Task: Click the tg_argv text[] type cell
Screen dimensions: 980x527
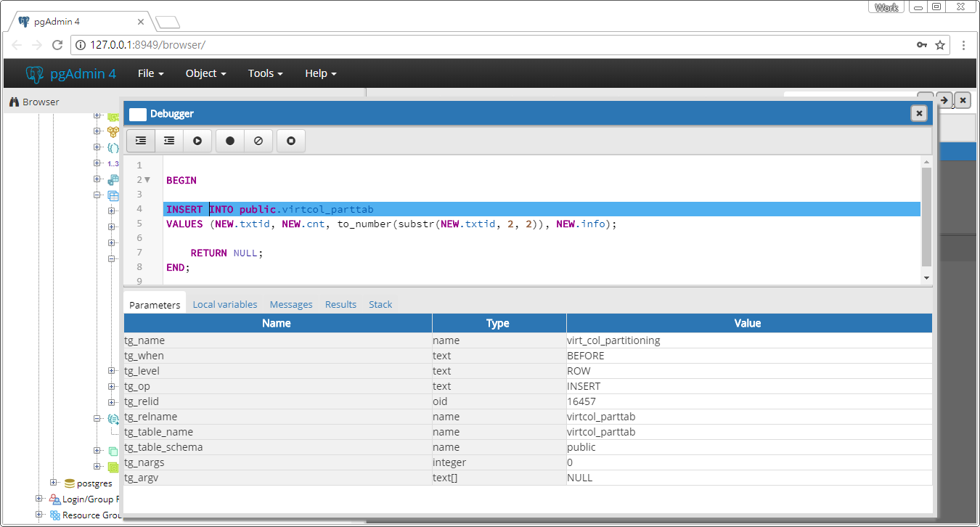Action: tap(499, 478)
